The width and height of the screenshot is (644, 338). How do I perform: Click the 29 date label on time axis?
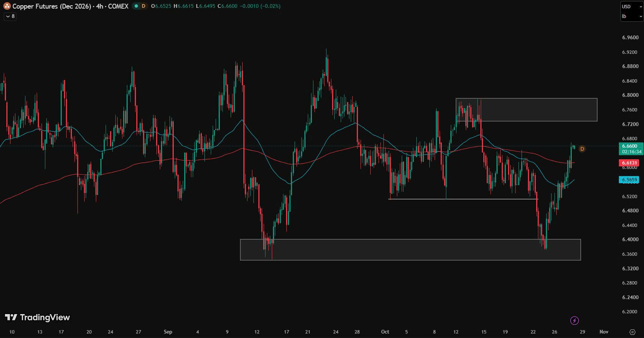(x=582, y=332)
